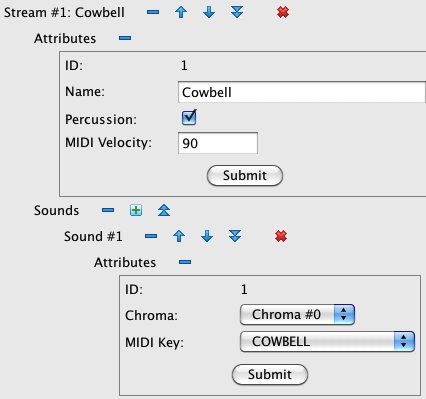Screen dimensions: 426x399
Task: Move Stream #1 Cowbell up with arrow
Action: (181, 12)
